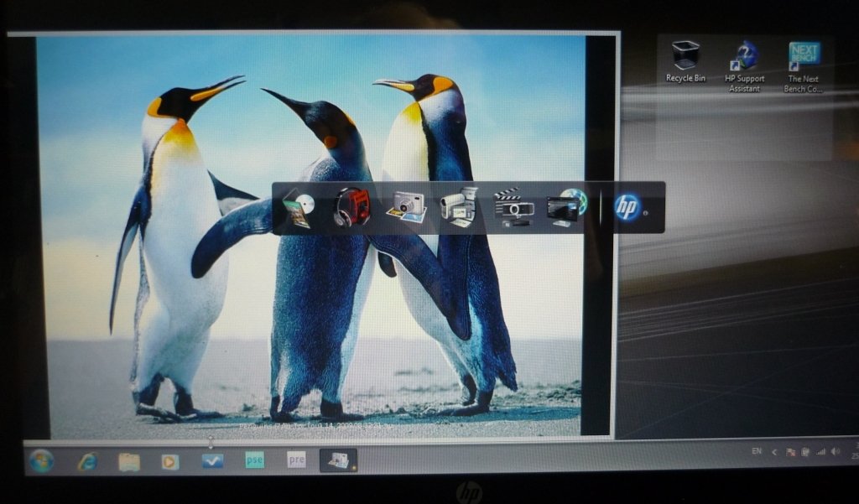Open the DVD disc icon in HP dock
Viewport: 859px width, 504px height.
(298, 206)
